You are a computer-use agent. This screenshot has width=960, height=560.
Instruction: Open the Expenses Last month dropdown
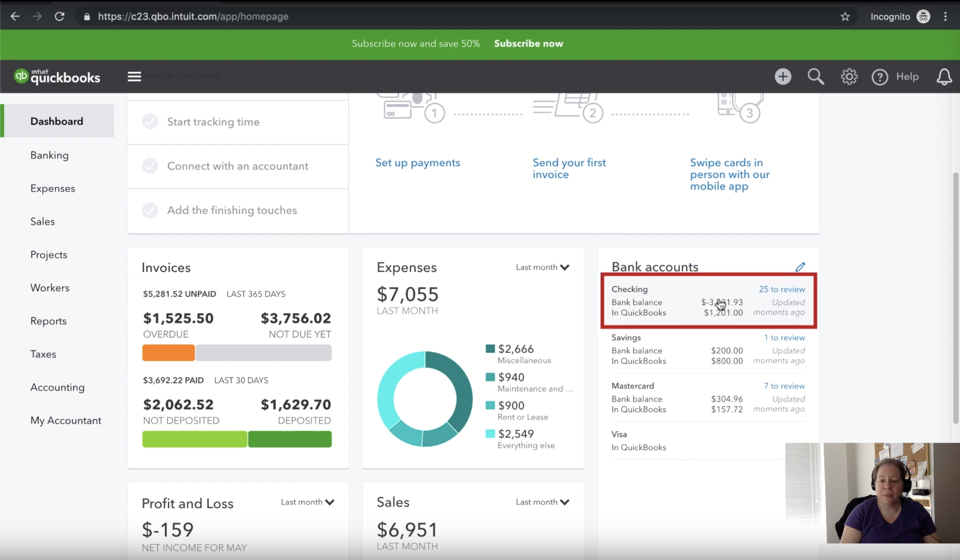point(542,267)
